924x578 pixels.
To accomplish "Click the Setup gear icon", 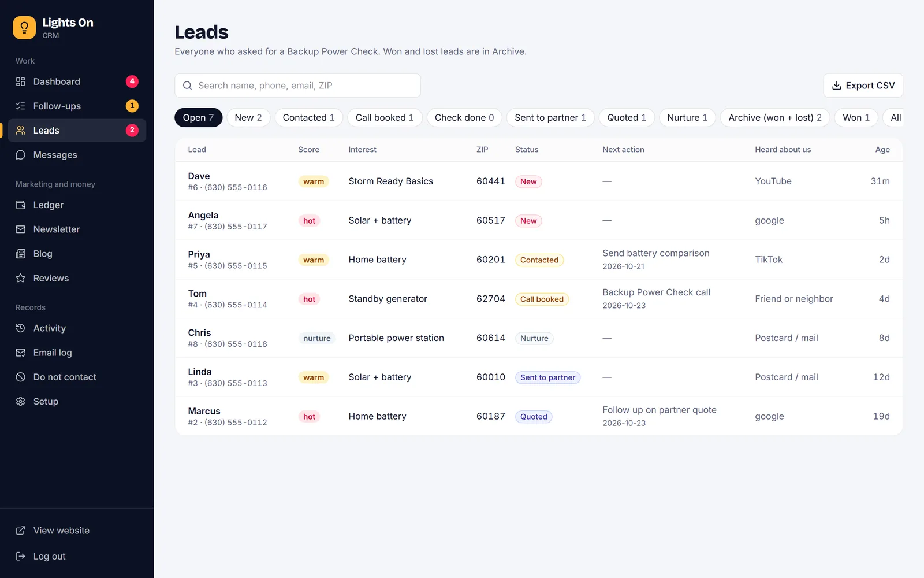I will click(21, 401).
